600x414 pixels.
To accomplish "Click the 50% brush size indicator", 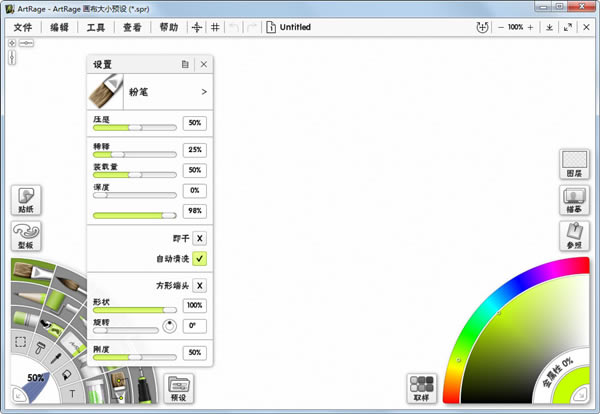I will tap(36, 378).
